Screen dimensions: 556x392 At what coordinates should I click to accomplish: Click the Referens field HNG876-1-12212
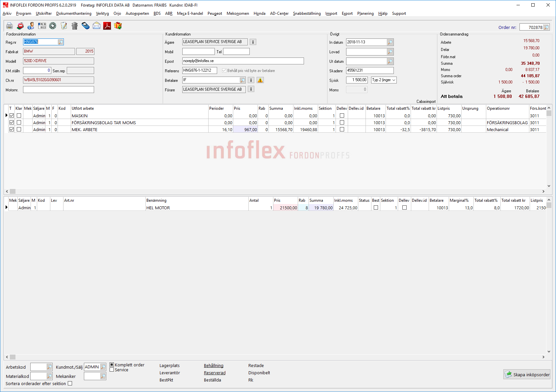point(200,70)
